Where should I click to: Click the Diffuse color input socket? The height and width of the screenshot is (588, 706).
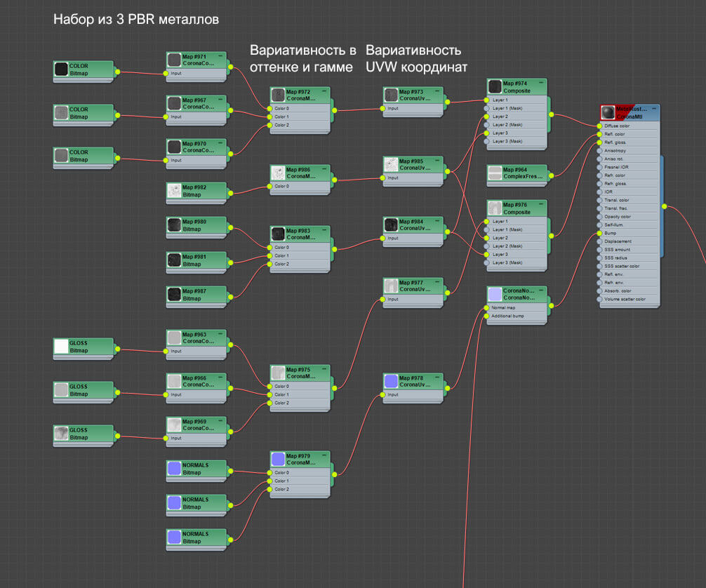pos(599,126)
